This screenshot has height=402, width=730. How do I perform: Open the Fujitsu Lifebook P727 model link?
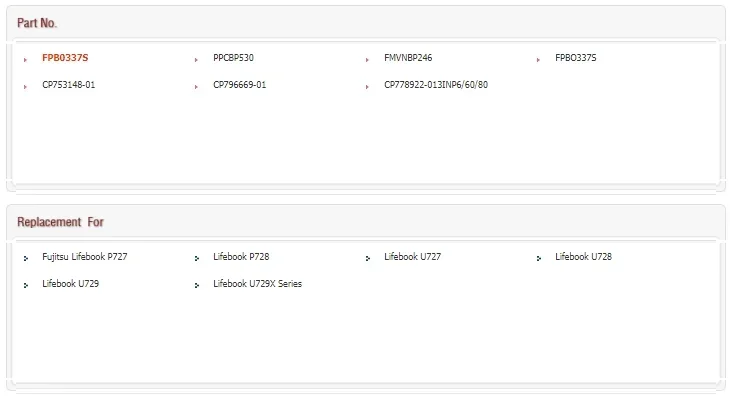(84, 257)
